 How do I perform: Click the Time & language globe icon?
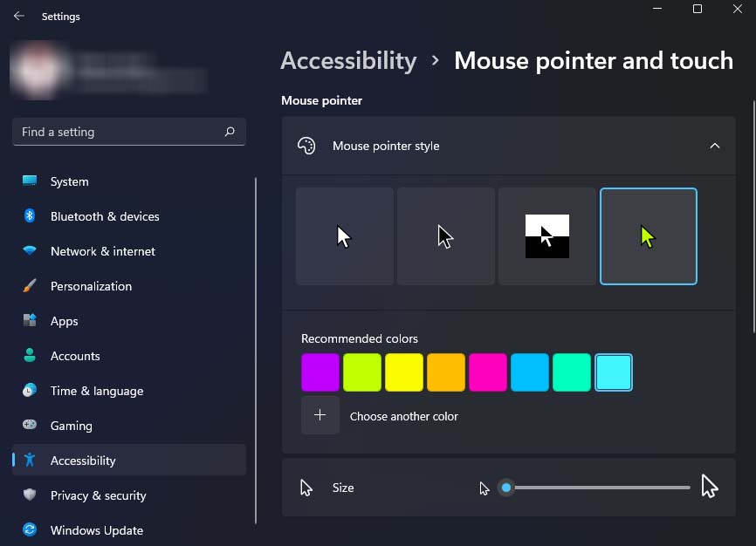click(30, 390)
